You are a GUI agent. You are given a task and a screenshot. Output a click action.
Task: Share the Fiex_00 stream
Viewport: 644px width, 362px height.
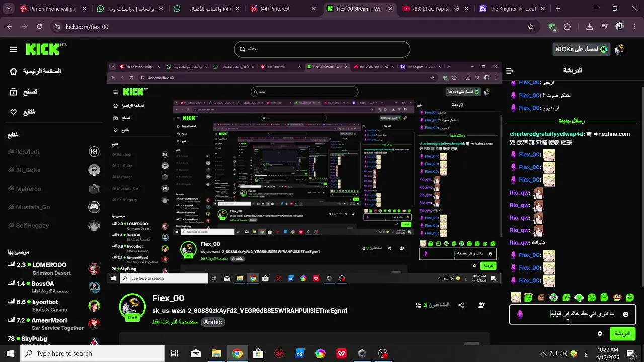coord(461,305)
